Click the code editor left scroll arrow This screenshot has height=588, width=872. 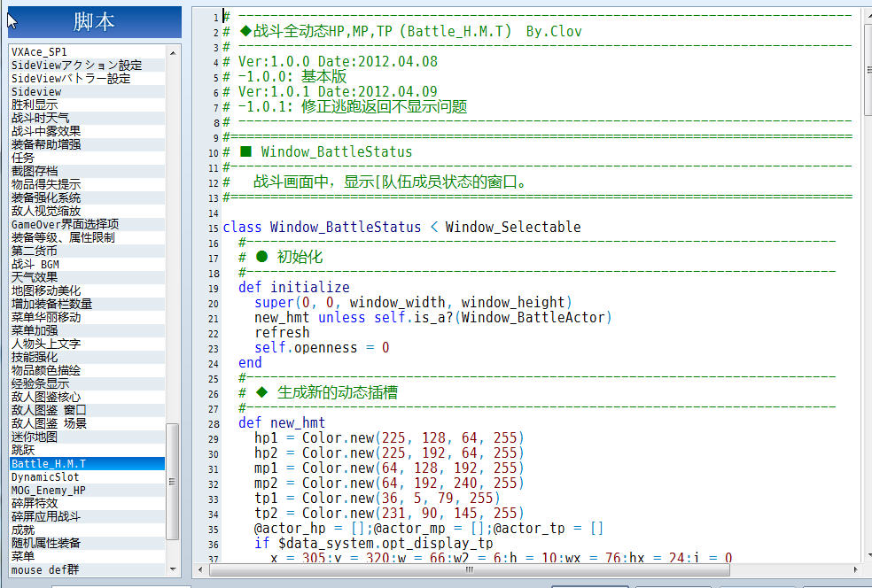pyautogui.click(x=201, y=569)
